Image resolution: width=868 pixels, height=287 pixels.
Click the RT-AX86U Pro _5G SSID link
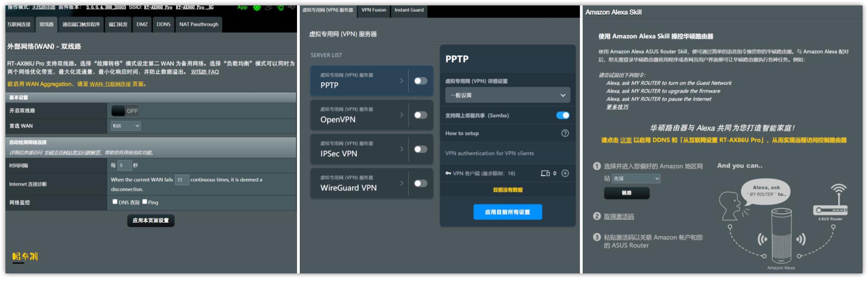coord(195,8)
